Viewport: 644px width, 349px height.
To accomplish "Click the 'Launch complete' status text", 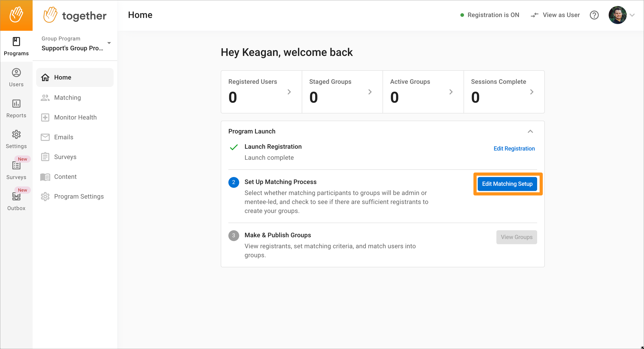I will click(x=269, y=158).
